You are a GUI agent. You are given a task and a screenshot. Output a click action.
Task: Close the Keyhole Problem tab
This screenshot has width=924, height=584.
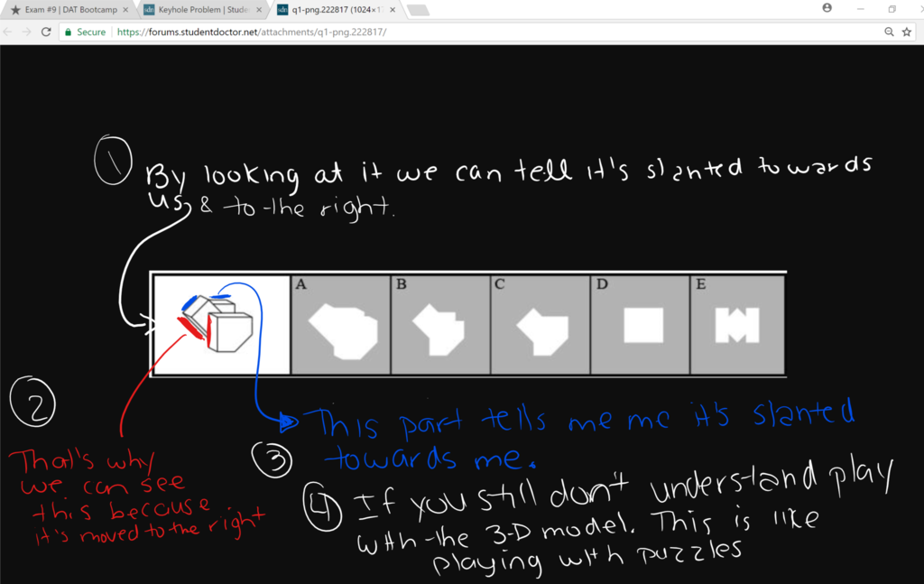(x=259, y=10)
